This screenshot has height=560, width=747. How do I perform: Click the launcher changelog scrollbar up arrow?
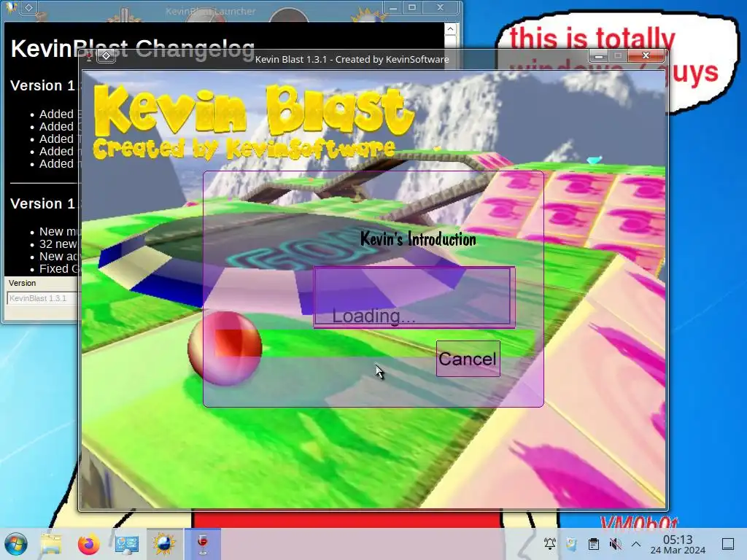coord(450,29)
